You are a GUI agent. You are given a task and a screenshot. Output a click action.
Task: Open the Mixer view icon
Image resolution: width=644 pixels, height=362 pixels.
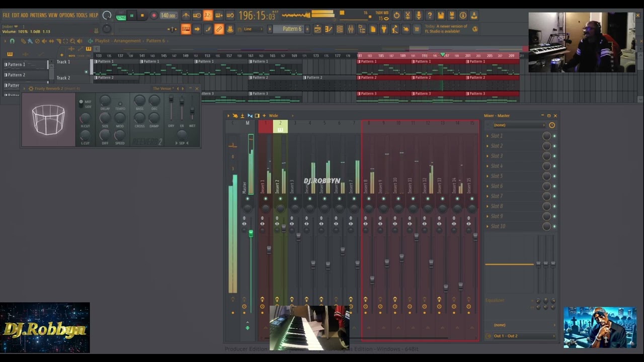point(351,29)
